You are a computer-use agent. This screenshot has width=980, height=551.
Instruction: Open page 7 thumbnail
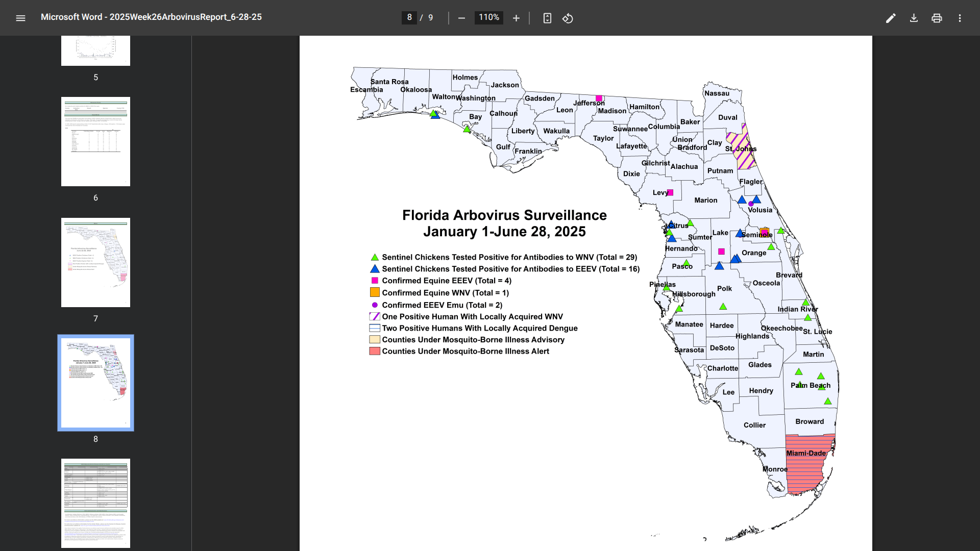[x=95, y=262]
